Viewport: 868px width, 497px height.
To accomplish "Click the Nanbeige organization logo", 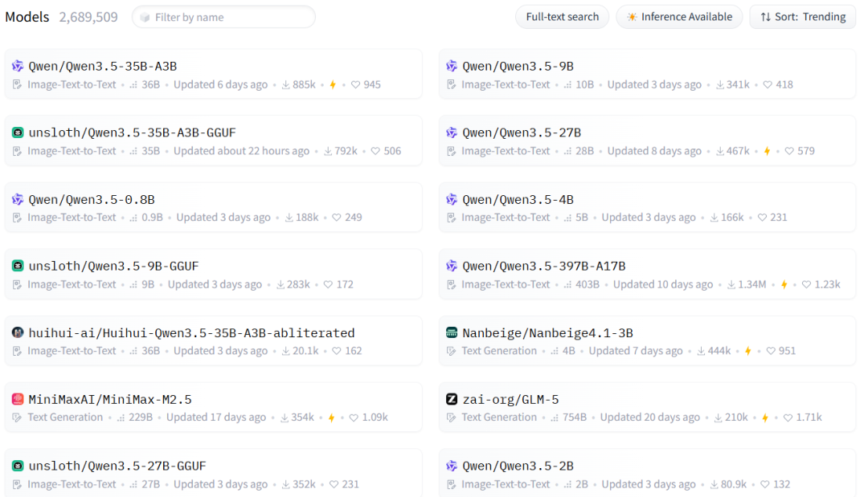I will point(452,333).
